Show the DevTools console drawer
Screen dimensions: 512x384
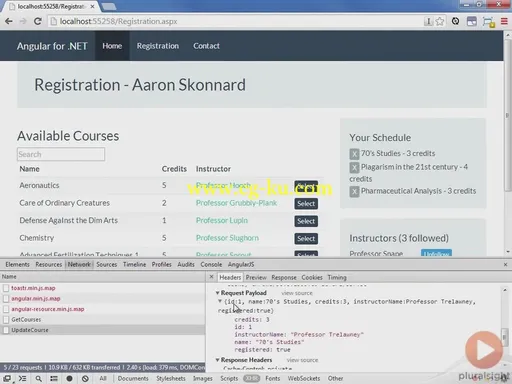22,378
